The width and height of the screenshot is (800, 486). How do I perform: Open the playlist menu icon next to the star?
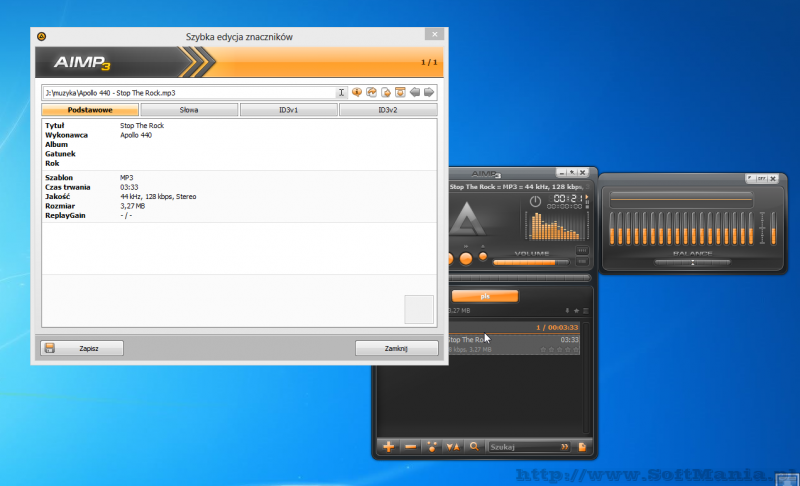586,311
